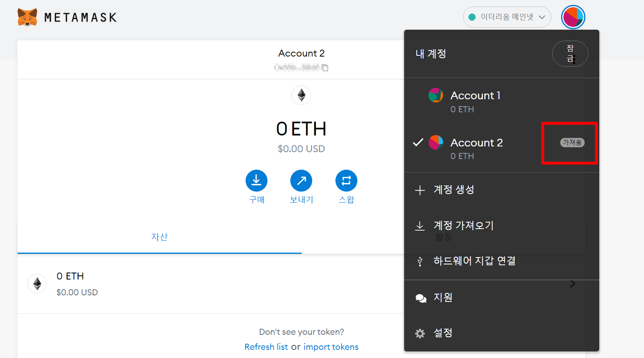The image size is (644, 358).
Task: Open 설정 settings menu item
Action: click(x=502, y=333)
